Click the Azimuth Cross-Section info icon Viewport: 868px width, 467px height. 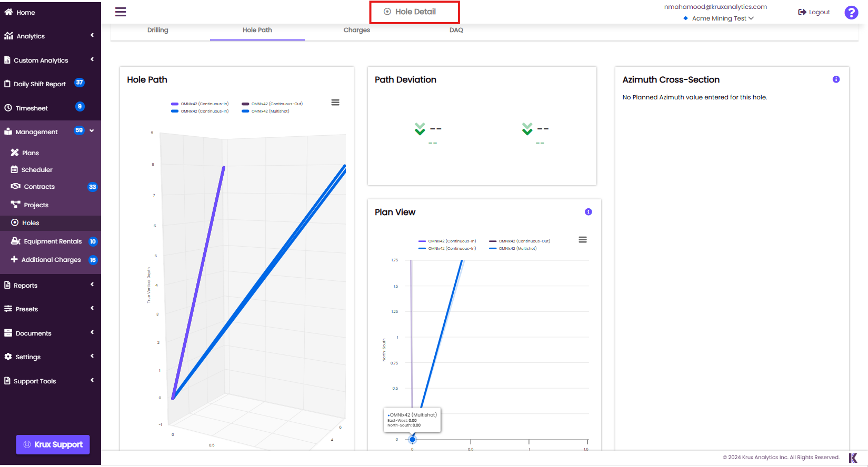pyautogui.click(x=836, y=79)
